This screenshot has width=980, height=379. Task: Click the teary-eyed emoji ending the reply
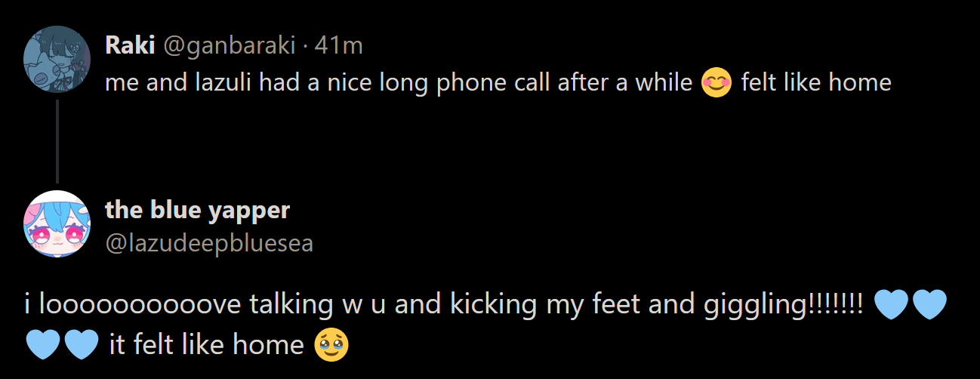coord(331,345)
